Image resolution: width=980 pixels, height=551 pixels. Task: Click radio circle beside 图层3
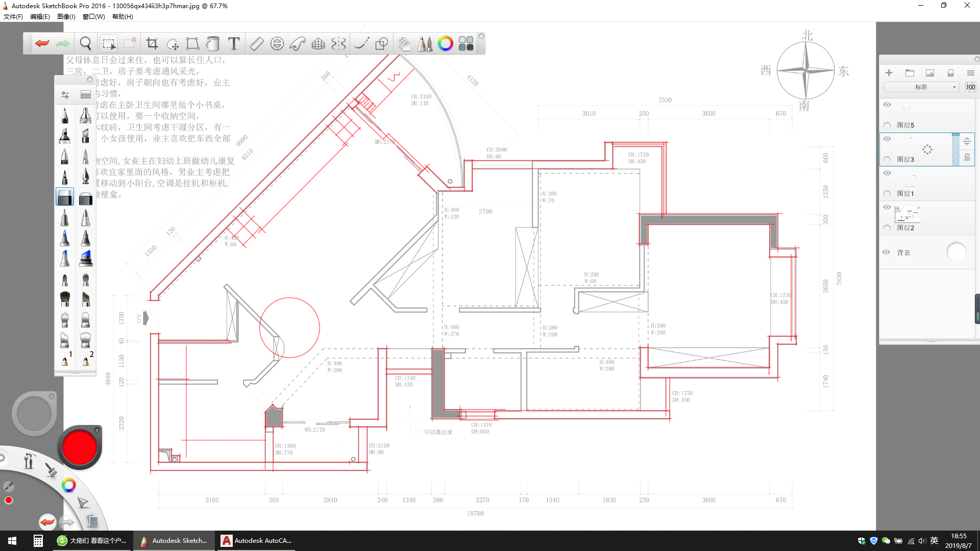[x=887, y=160]
